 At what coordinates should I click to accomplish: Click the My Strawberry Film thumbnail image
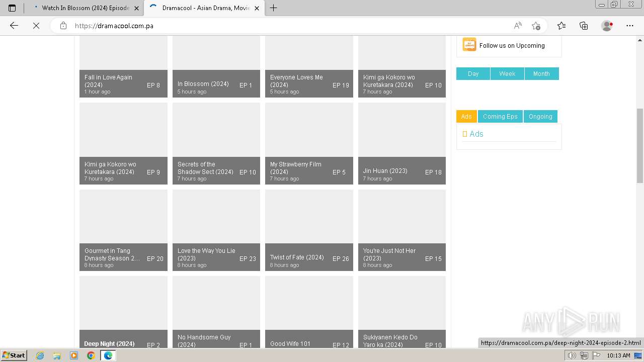point(309,130)
